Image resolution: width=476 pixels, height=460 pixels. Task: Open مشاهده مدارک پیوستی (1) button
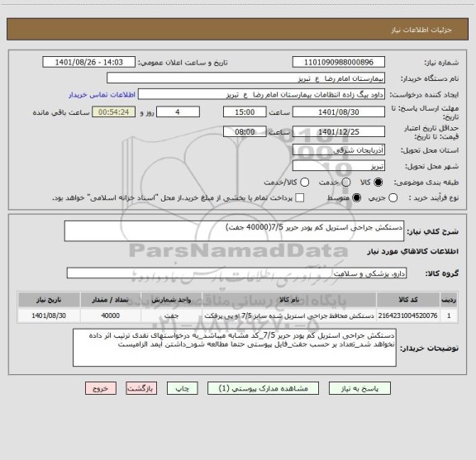263,388
